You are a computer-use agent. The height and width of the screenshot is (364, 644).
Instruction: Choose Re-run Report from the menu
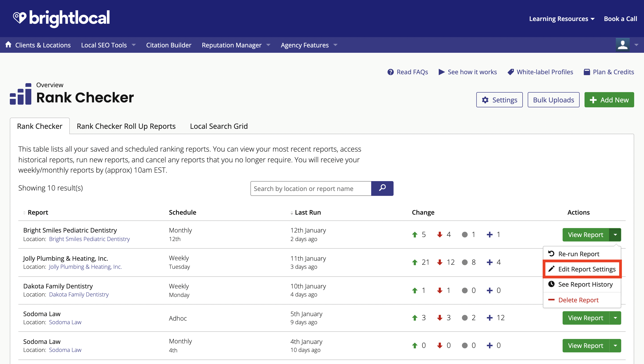pos(582,254)
